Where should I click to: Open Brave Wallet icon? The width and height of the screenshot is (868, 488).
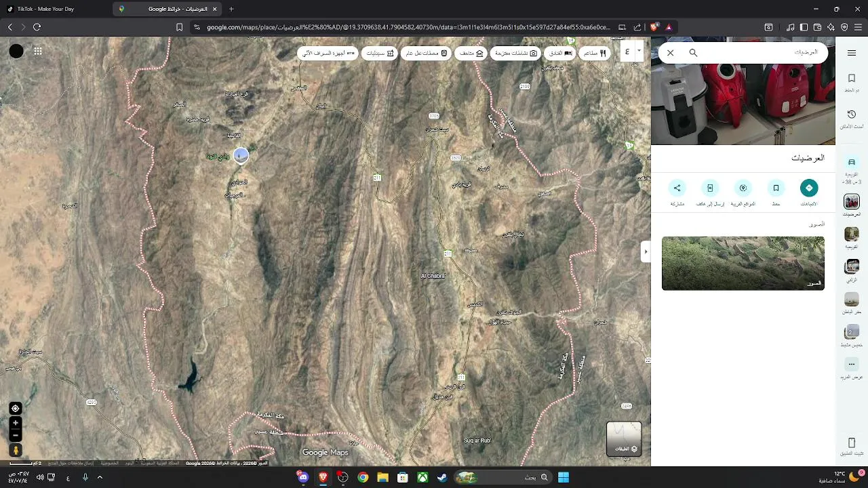click(818, 27)
